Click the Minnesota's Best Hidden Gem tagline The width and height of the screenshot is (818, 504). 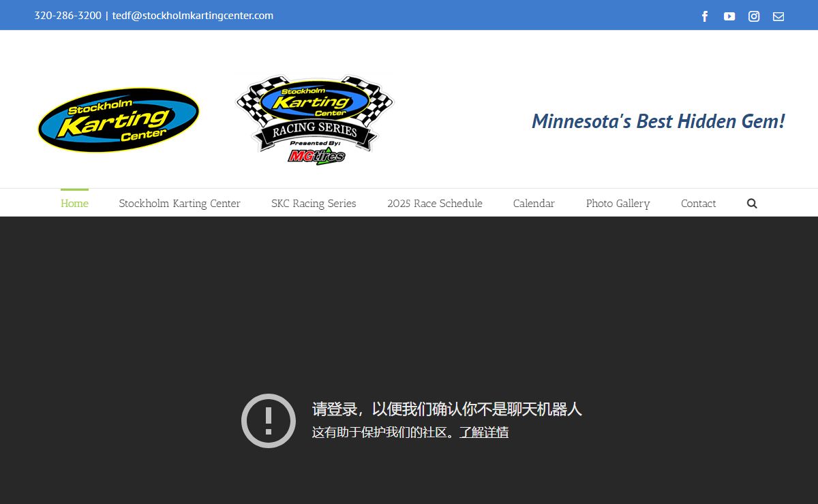click(x=658, y=121)
